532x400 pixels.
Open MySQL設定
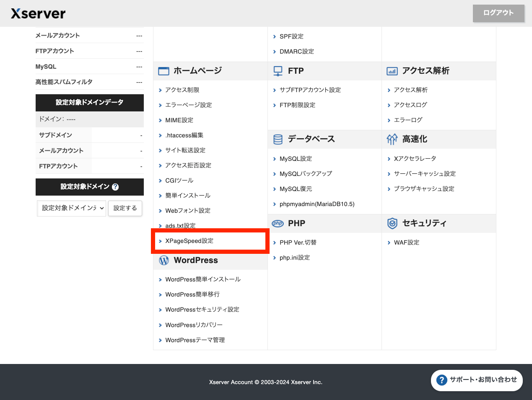296,159
